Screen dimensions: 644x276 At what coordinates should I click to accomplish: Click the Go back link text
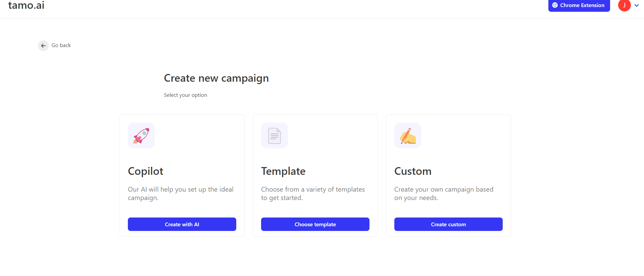pos(61,45)
